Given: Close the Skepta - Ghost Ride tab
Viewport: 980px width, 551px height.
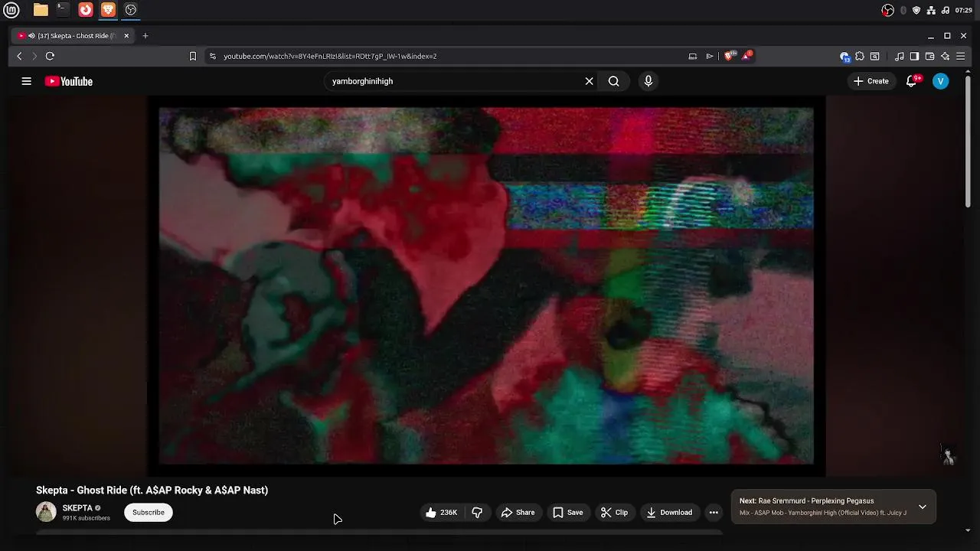Looking at the screenshot, I should pyautogui.click(x=126, y=36).
